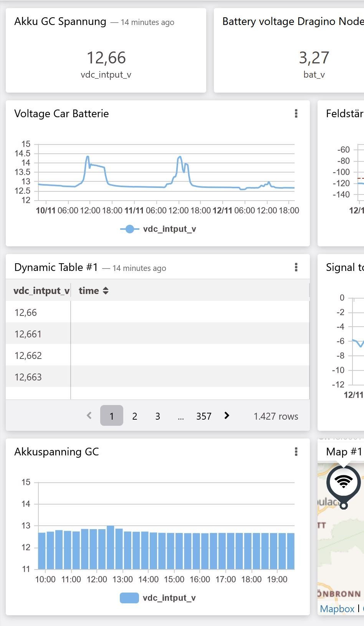Click 14 minutes ago label in Akku GC Spannung
Image resolution: width=364 pixels, height=626 pixels.
pos(147,22)
